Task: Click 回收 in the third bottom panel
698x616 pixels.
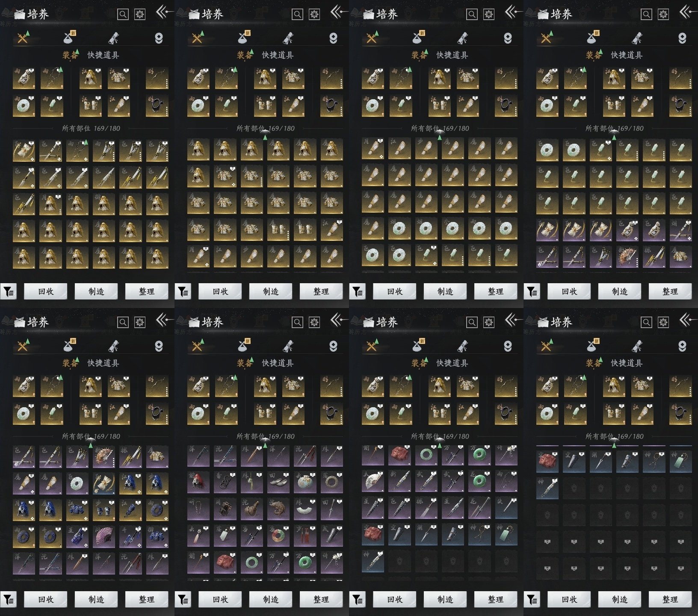Action: 395,599
